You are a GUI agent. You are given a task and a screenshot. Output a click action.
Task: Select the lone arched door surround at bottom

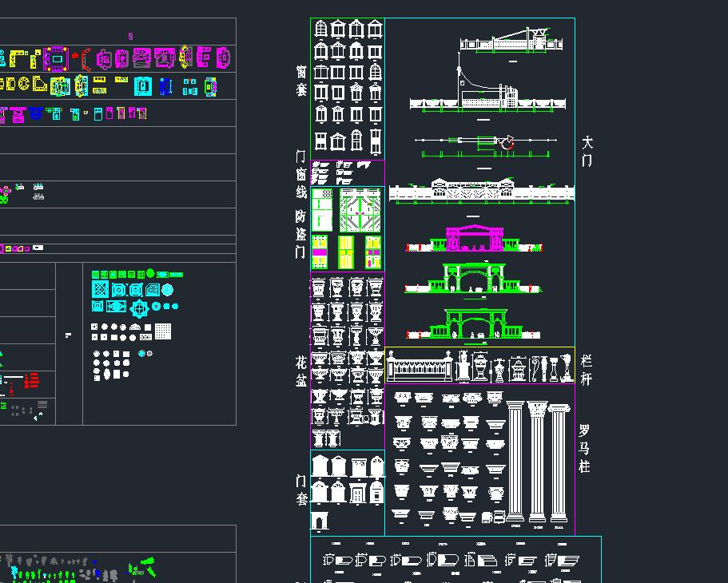(320, 521)
